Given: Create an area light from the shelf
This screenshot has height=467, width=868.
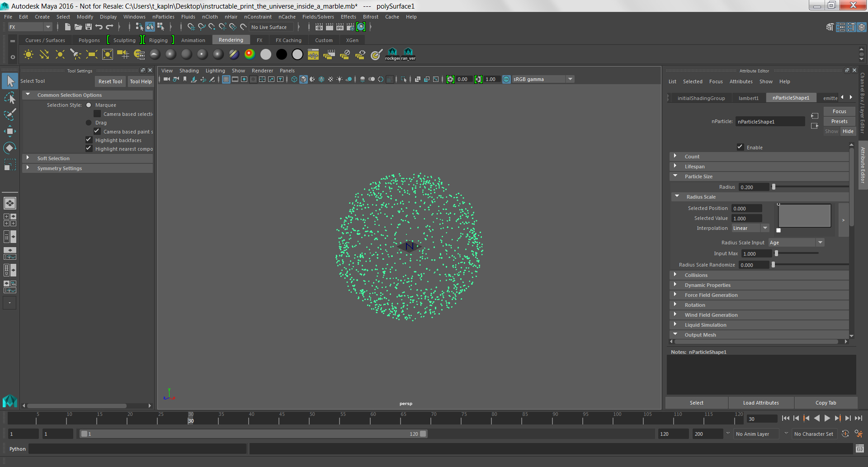Looking at the screenshot, I should click(92, 55).
